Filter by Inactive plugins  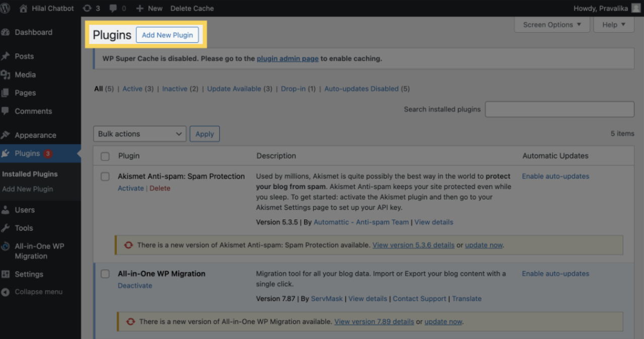tap(175, 89)
